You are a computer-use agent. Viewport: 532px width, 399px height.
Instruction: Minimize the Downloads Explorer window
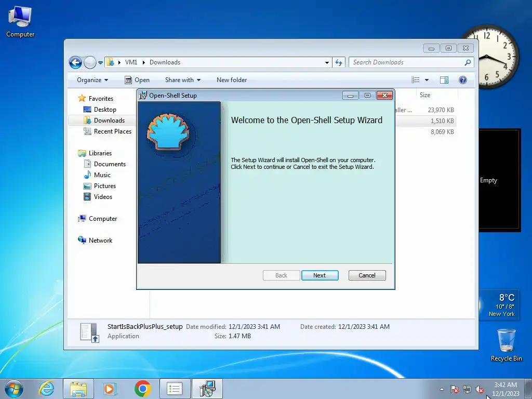coord(431,48)
